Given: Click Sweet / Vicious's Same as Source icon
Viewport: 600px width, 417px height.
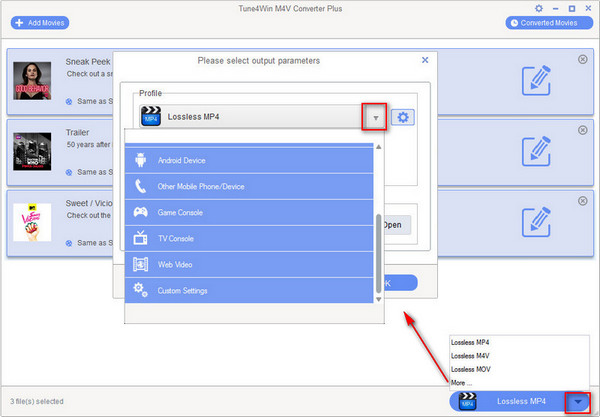Looking at the screenshot, I should 69,243.
